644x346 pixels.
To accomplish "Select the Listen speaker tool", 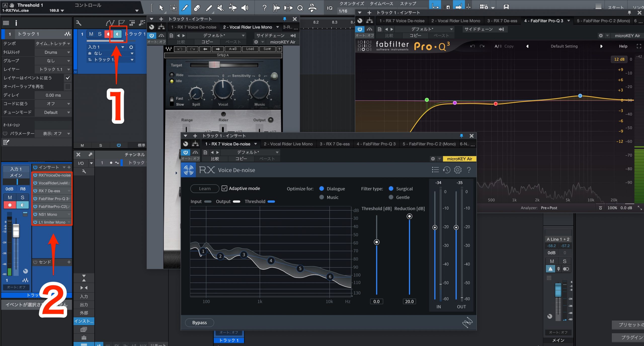I will (245, 8).
